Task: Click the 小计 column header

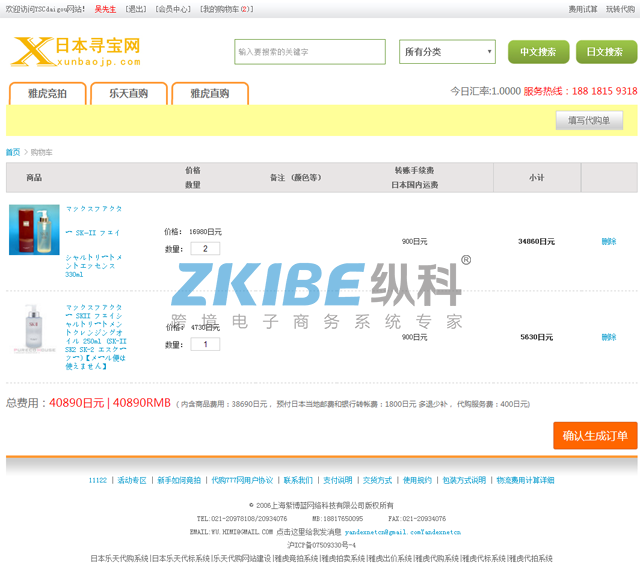Action: [536, 178]
